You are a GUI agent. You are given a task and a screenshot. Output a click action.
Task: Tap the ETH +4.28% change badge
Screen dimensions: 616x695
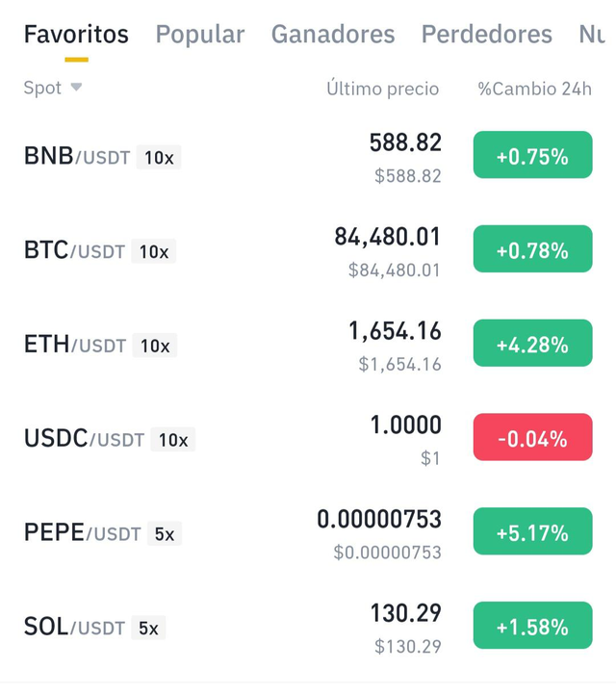click(532, 343)
